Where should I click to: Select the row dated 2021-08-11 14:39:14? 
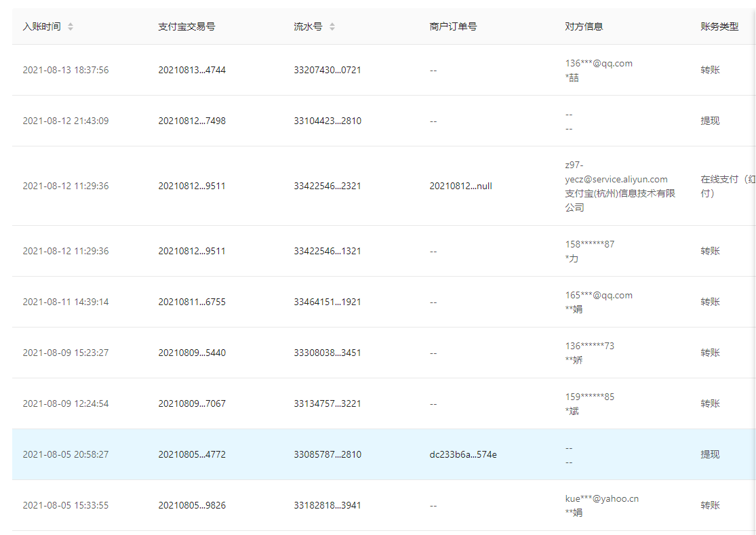tap(66, 302)
